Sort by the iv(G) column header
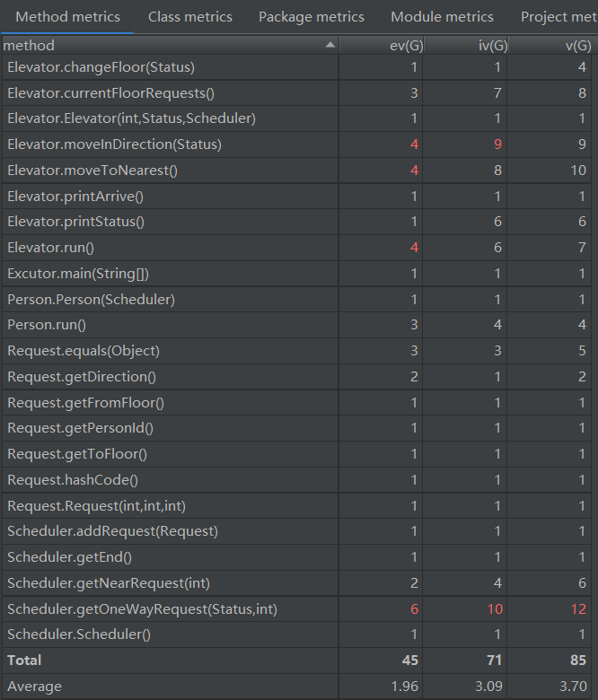This screenshot has height=700, width=598. [x=492, y=45]
